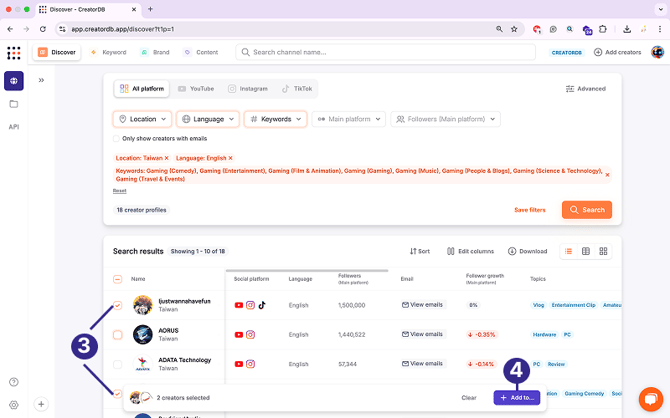Switch to the Brand tab
The height and width of the screenshot is (418, 670).
pyautogui.click(x=155, y=52)
